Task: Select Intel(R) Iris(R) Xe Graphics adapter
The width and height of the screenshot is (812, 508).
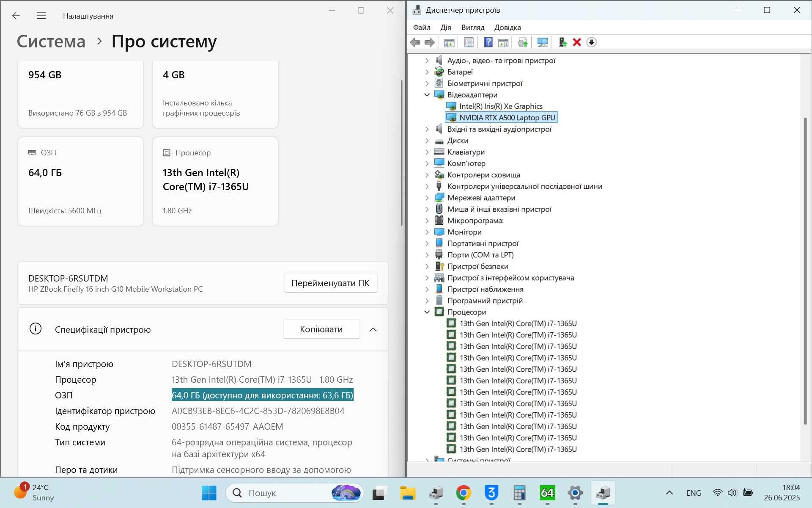Action: 501,106
